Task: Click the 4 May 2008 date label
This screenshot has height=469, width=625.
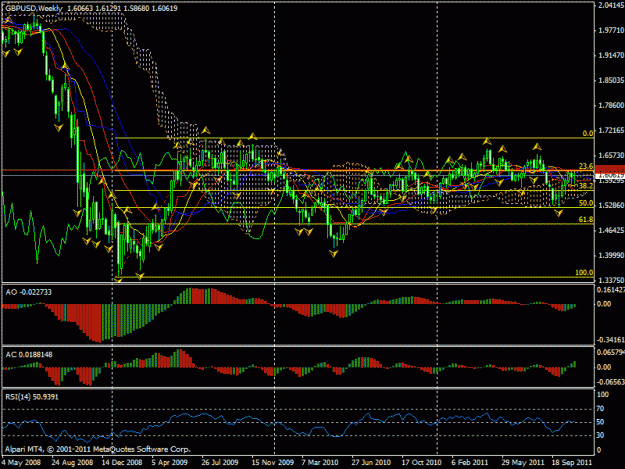Action: click(x=21, y=463)
